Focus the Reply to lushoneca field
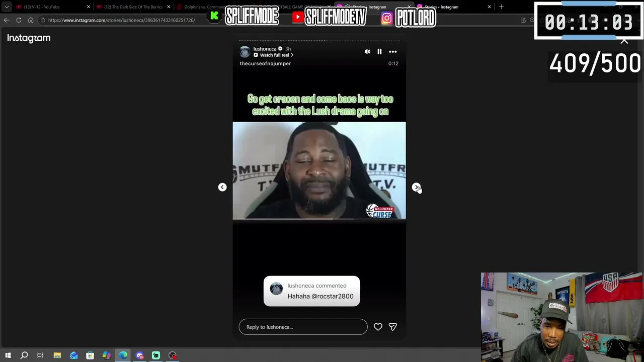This screenshot has height=362, width=644. (303, 327)
